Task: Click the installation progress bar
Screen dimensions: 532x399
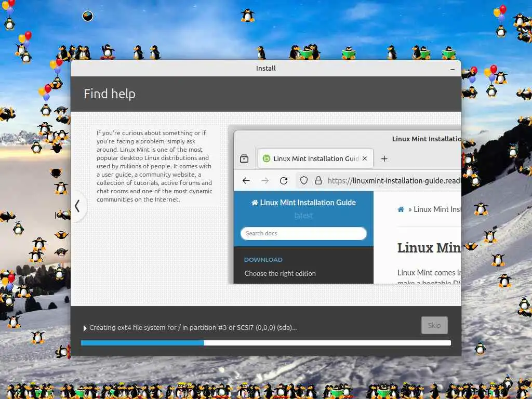Action: (x=266, y=343)
